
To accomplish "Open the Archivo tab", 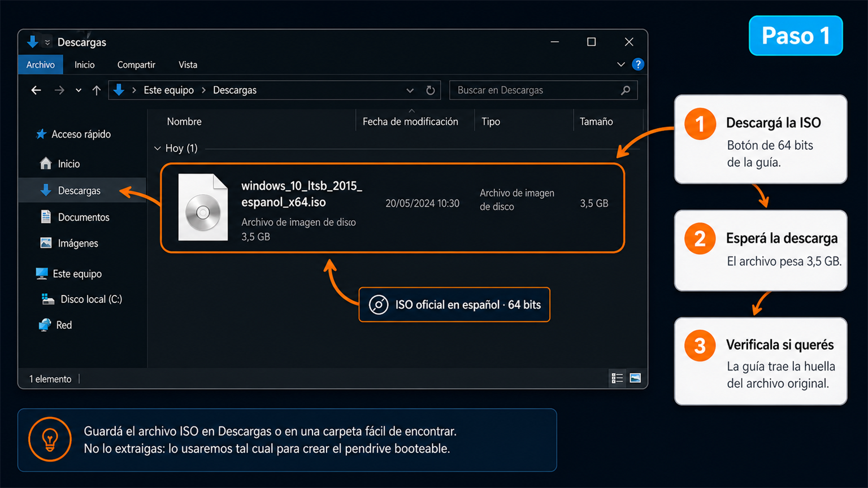I will pyautogui.click(x=41, y=65).
